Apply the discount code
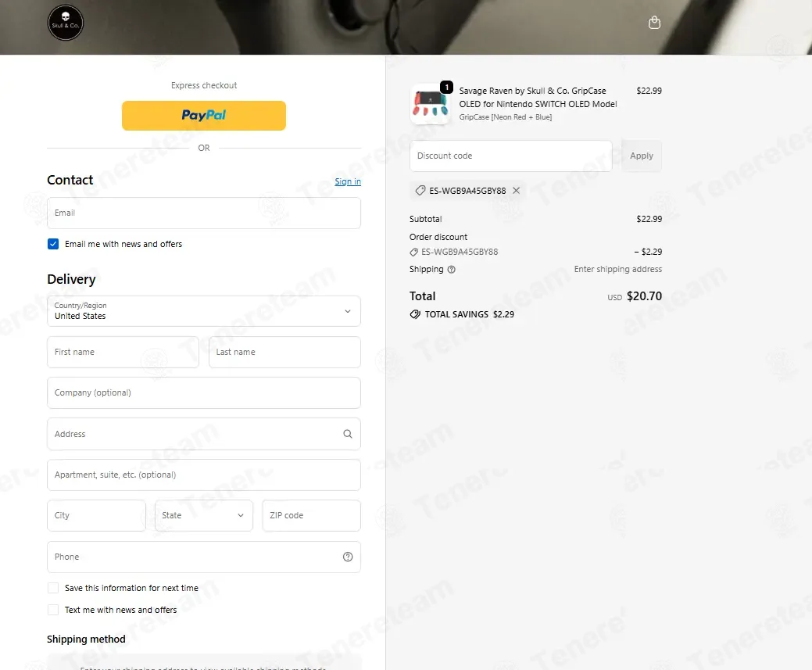The width and height of the screenshot is (812, 670). pyautogui.click(x=641, y=156)
